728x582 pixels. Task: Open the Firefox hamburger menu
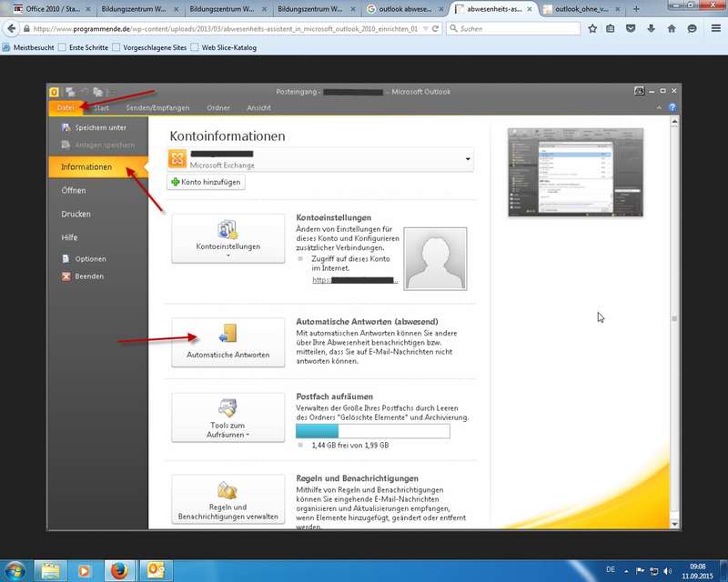pos(716,29)
